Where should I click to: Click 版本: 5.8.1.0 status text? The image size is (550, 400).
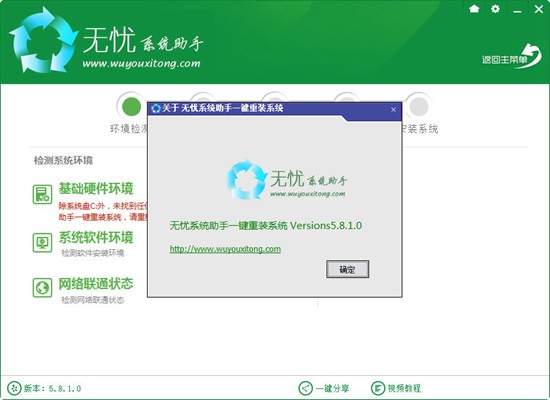point(53,388)
